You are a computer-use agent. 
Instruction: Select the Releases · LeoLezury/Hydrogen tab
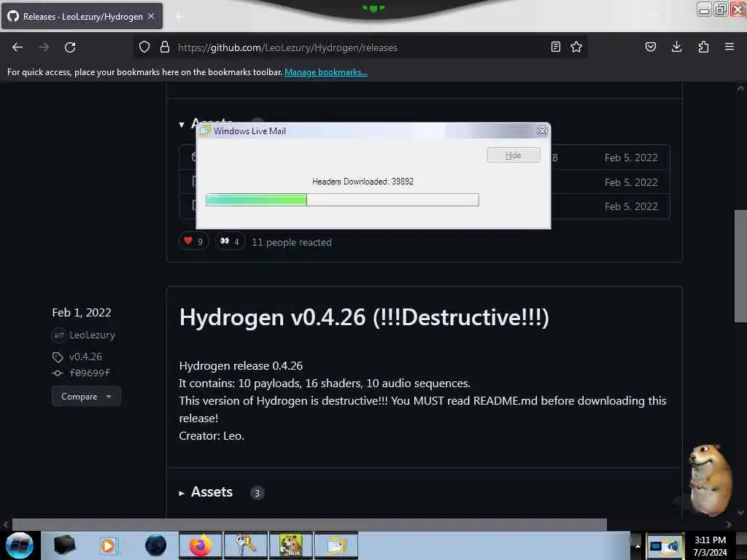click(82, 16)
